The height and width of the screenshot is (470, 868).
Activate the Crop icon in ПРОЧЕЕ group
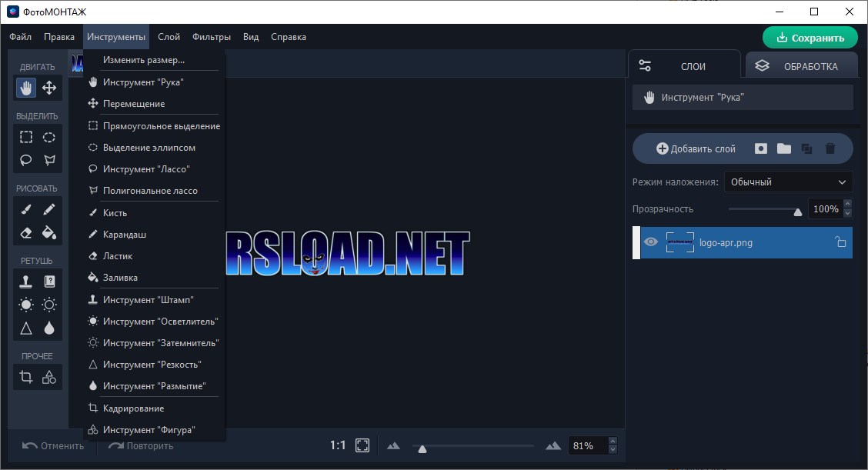pos(26,377)
